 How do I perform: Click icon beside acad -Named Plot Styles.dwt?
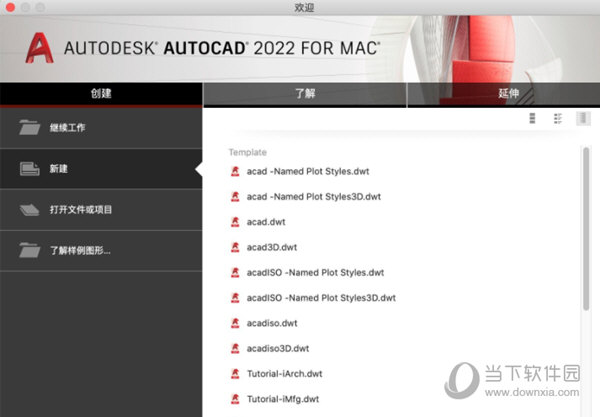point(235,171)
